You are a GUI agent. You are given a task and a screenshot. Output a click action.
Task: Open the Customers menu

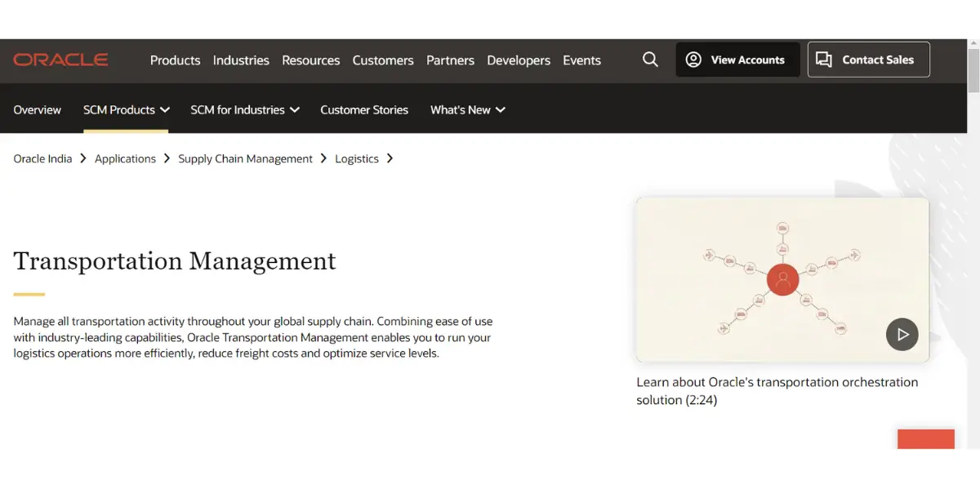click(383, 60)
